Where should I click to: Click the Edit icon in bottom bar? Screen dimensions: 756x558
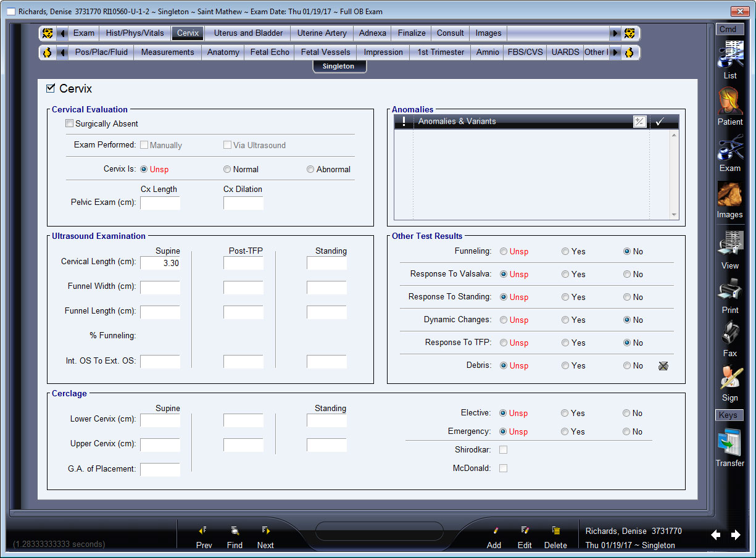525,530
